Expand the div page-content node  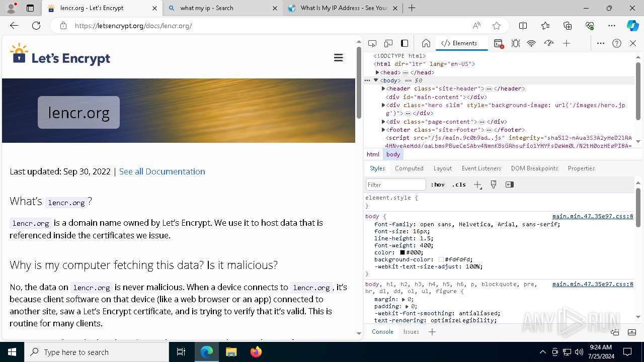click(383, 122)
